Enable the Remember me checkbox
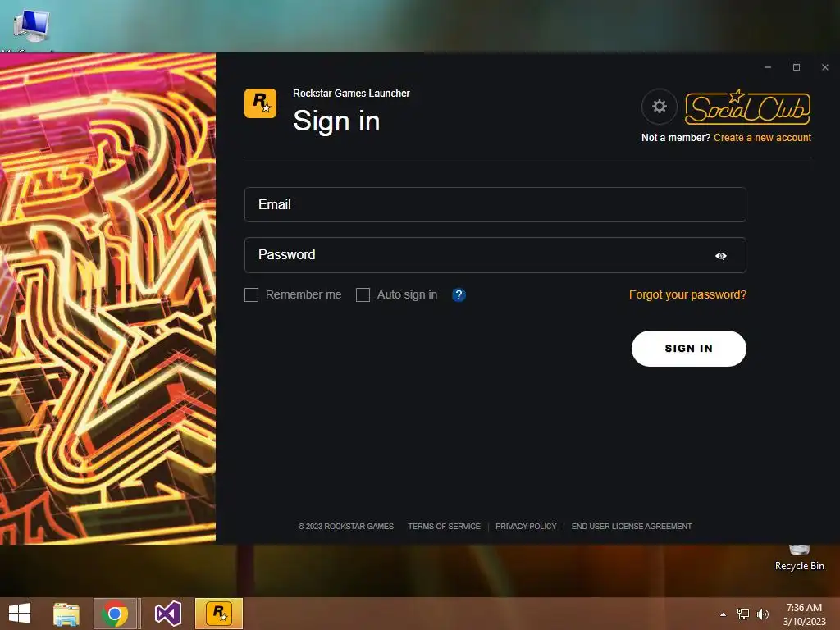The width and height of the screenshot is (840, 630). [x=251, y=294]
